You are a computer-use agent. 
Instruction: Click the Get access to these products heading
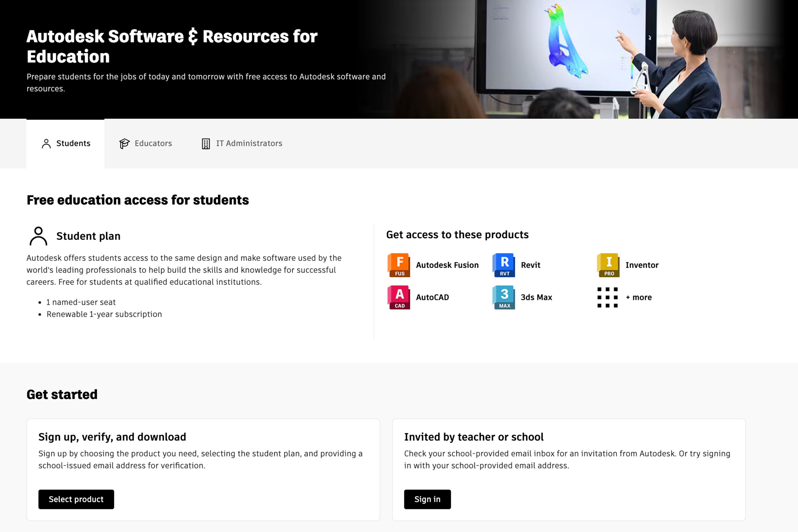coord(457,234)
